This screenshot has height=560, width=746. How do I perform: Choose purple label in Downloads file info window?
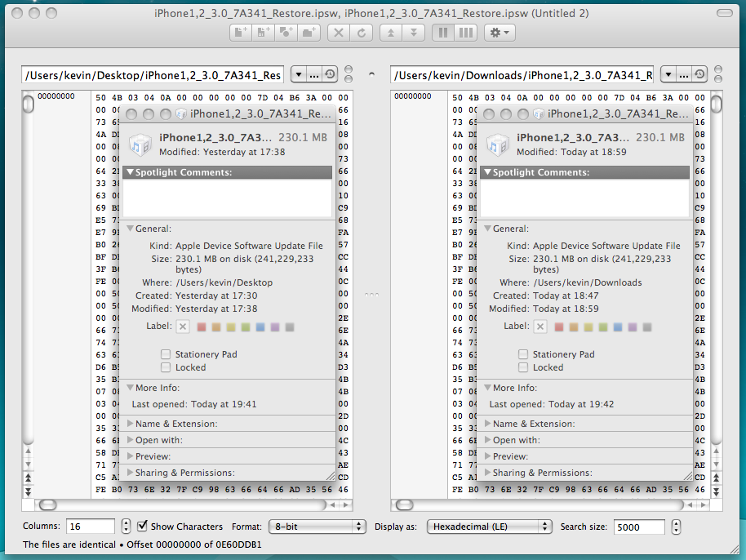coord(633,327)
